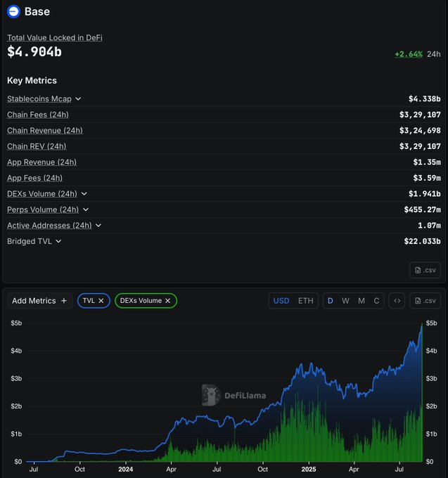Select daily D chart interval

[x=331, y=301]
